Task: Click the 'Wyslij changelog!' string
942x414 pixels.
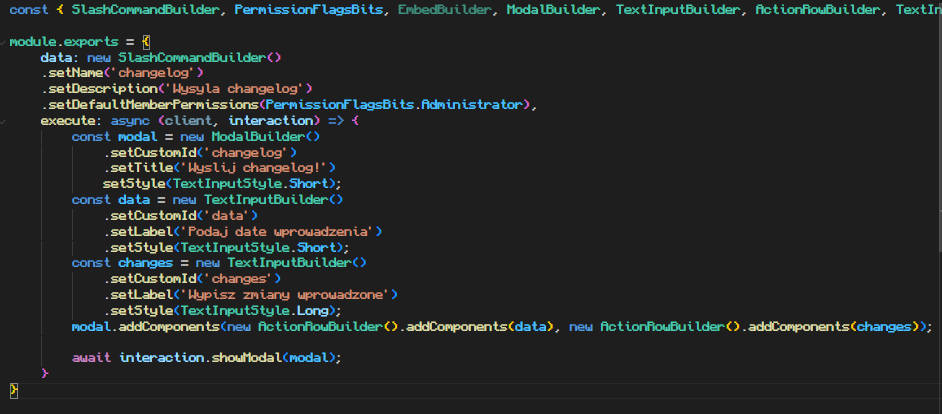Action: [255, 168]
